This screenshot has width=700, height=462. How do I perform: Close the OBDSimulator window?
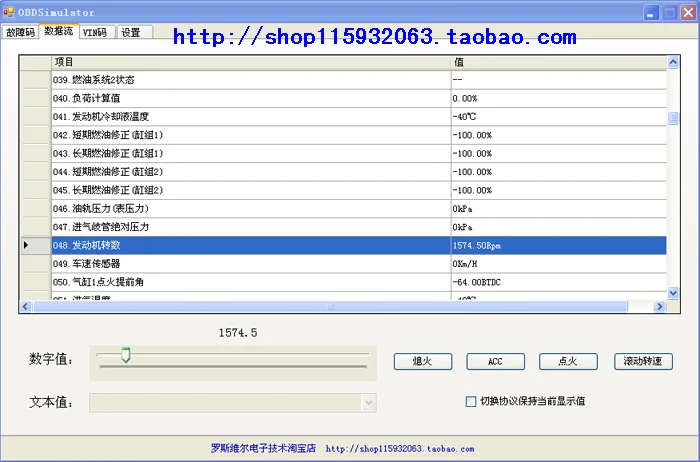[x=688, y=12]
